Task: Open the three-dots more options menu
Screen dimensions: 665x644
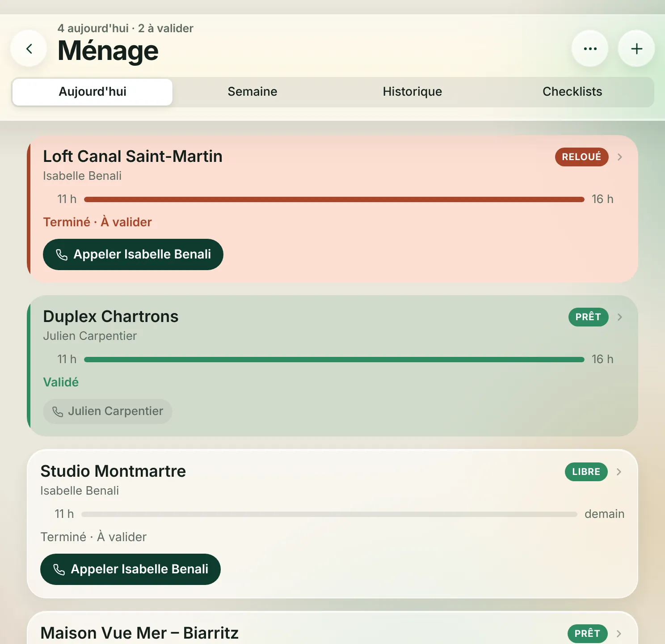Action: [x=590, y=49]
